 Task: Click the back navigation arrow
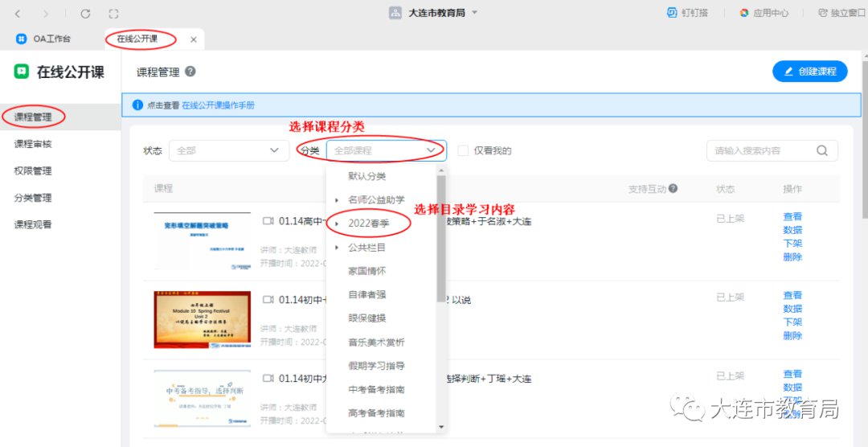pos(18,14)
